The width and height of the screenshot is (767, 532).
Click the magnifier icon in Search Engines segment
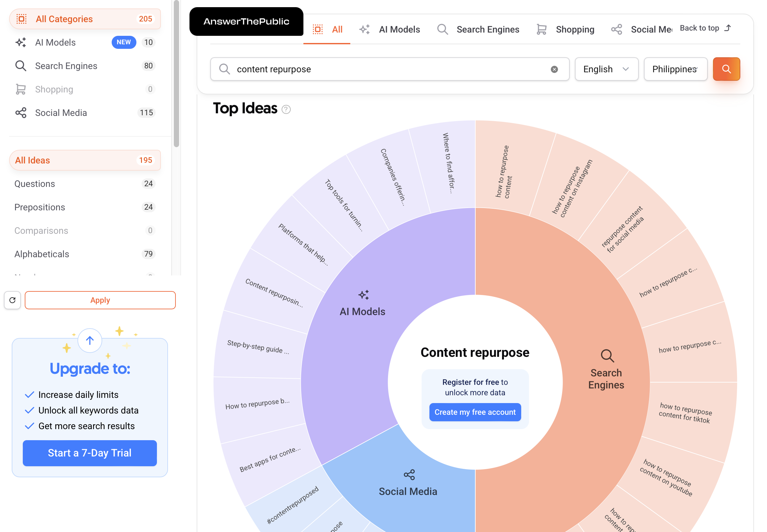607,356
